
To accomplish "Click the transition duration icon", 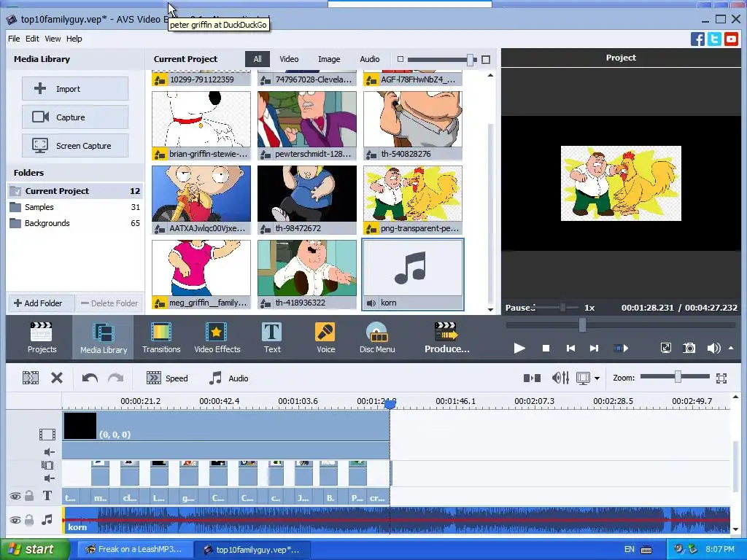I will [532, 378].
